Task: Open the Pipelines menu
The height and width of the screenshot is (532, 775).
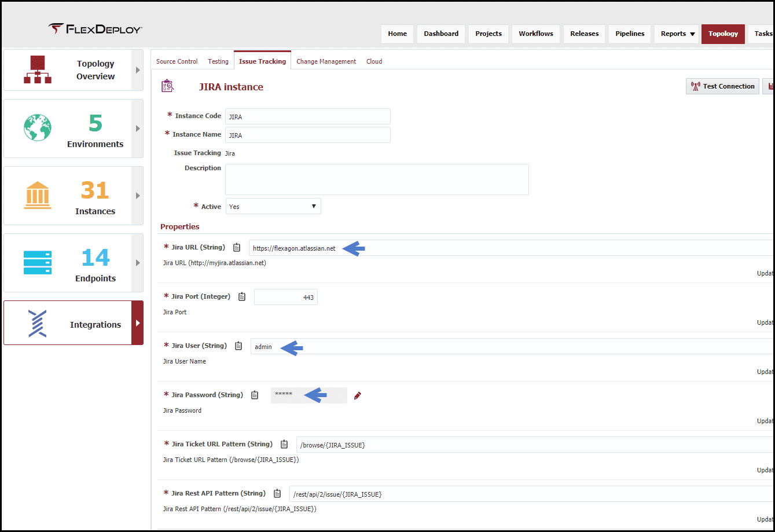Action: click(x=630, y=34)
